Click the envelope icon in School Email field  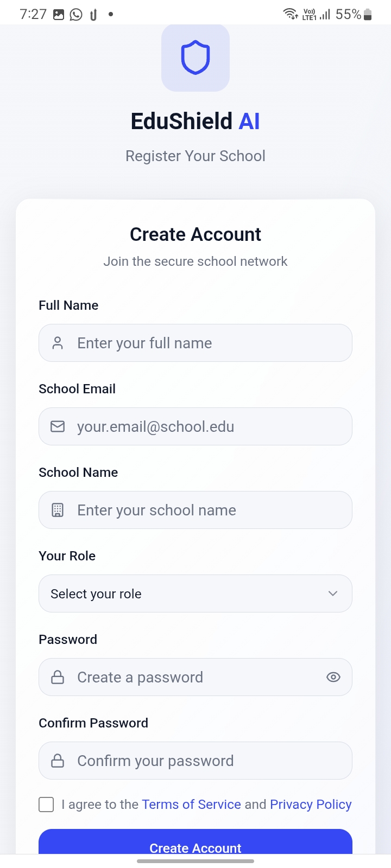58,426
